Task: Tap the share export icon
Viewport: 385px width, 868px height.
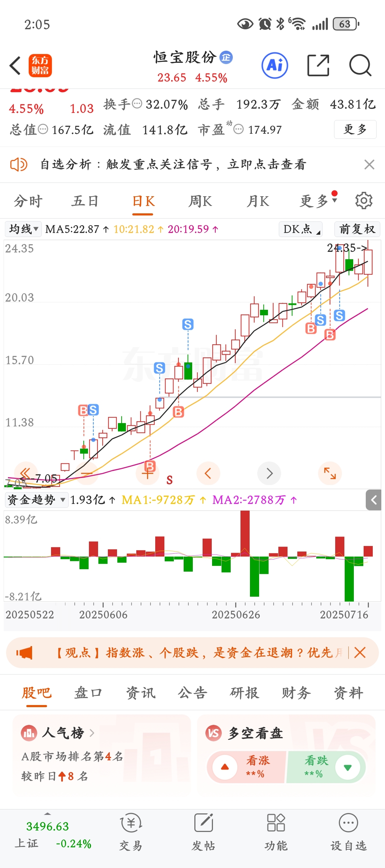Action: [318, 65]
